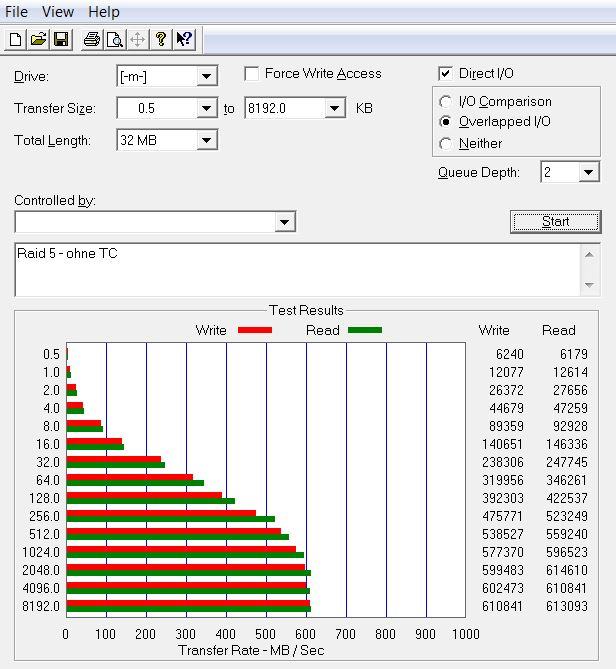Click into the 'Raid 5 - ohne TC' description box
Viewport: 616px width, 669px height.
tap(298, 270)
